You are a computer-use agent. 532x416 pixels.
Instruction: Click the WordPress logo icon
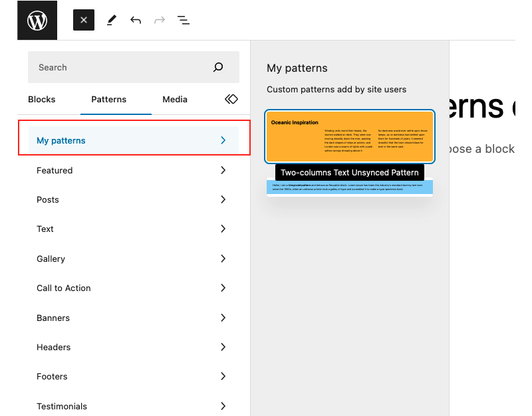(37, 20)
